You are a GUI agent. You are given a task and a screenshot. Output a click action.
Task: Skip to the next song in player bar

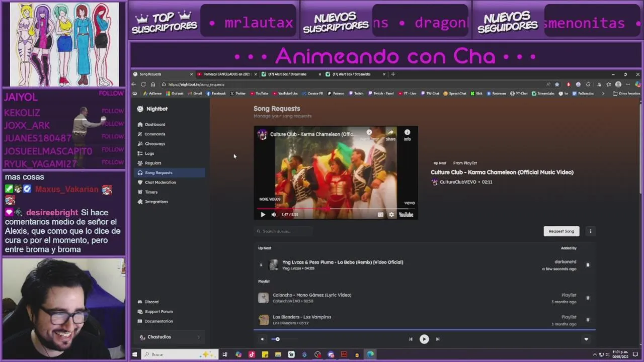(438, 339)
